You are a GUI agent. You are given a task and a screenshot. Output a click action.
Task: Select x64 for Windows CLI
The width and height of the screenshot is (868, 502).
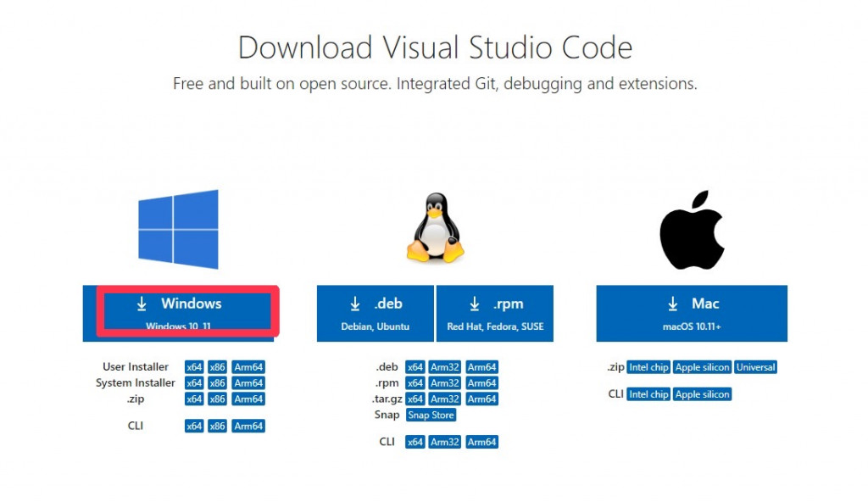(194, 426)
